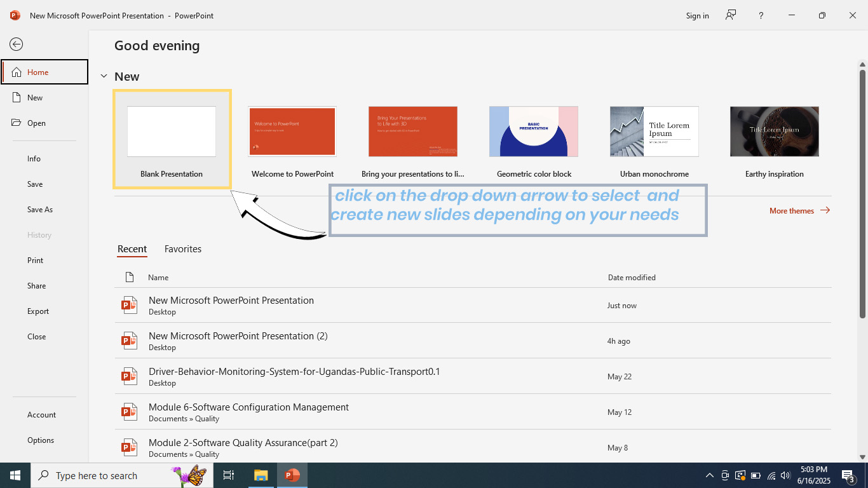Switch to the Favorites tab
Screen dimensions: 868x488
(x=183, y=249)
